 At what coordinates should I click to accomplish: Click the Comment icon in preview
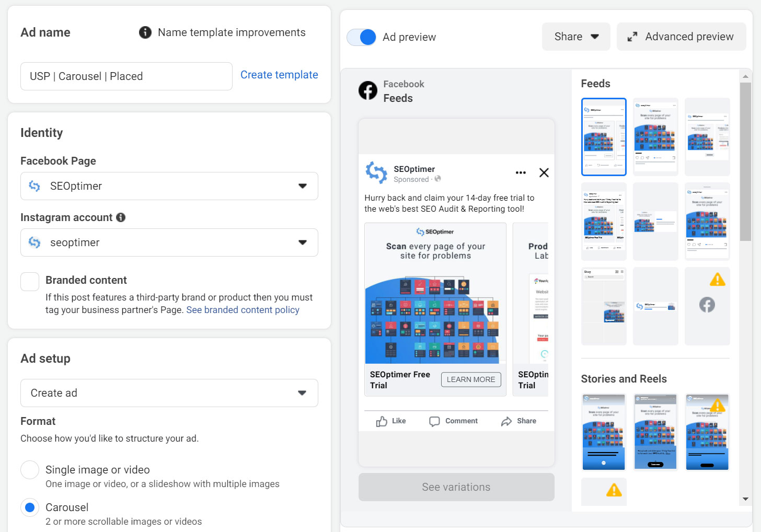point(434,421)
